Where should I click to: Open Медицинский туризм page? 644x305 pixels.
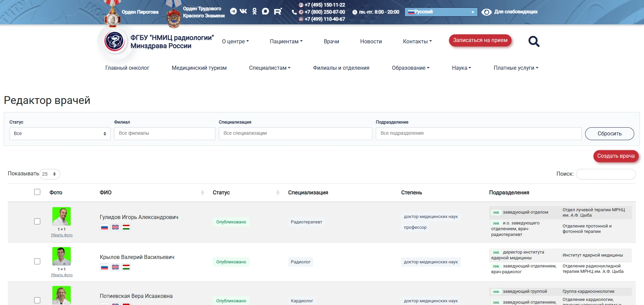coord(199,68)
